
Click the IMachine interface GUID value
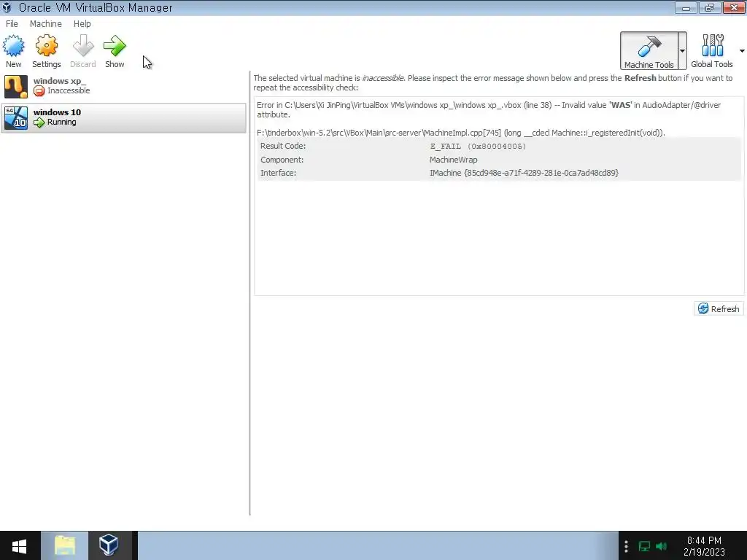pyautogui.click(x=524, y=173)
